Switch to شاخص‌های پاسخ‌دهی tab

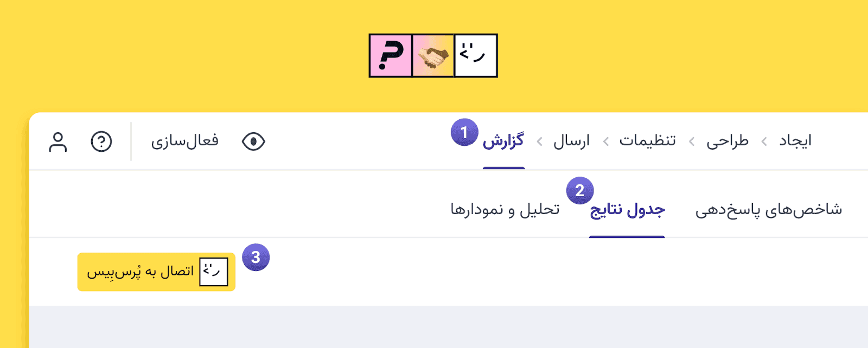pyautogui.click(x=768, y=210)
